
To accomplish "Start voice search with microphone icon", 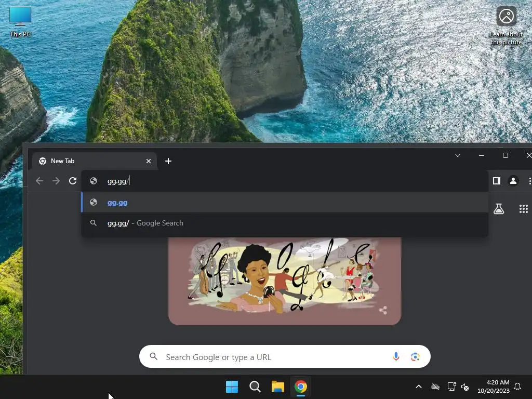I will (396, 356).
